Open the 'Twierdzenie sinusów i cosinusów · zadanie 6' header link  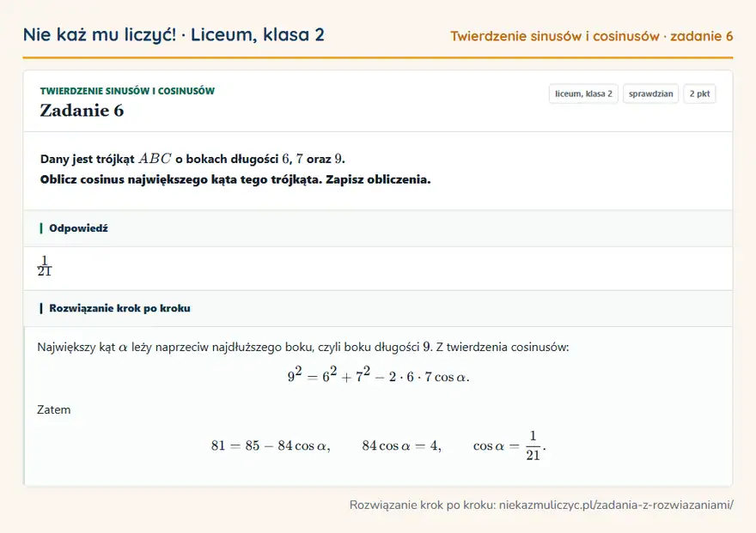click(592, 36)
